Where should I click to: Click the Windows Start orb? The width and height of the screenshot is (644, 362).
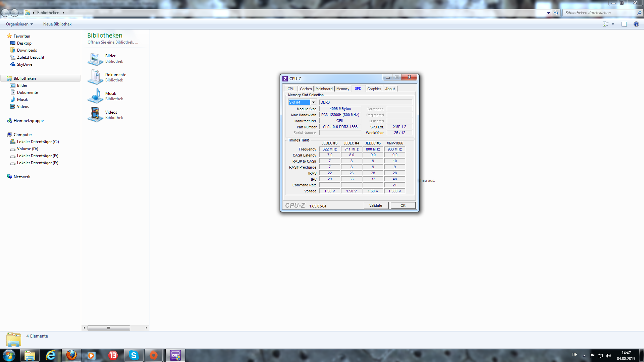(9, 355)
